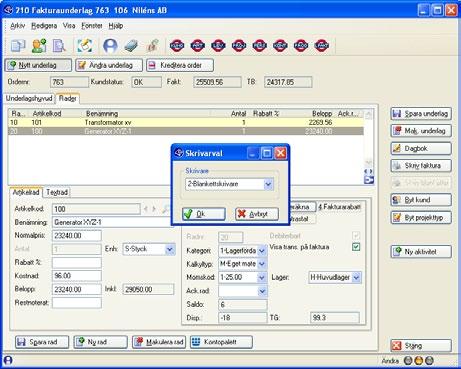This screenshot has width=461, height=369.
Task: Click the orange status light in the status bar
Action: click(x=419, y=360)
